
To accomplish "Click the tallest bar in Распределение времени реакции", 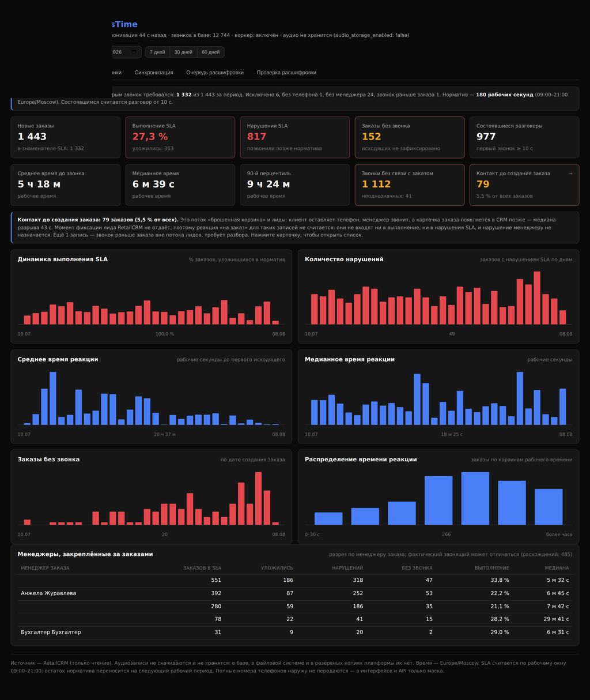I will [475, 498].
